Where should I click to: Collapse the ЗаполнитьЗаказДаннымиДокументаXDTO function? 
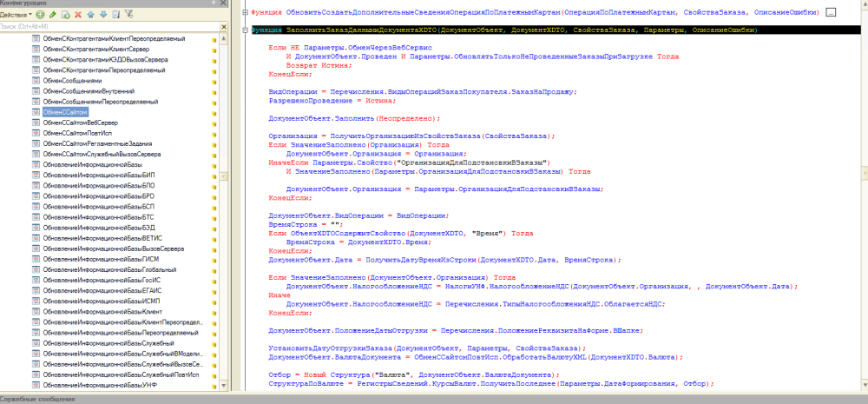(x=243, y=30)
